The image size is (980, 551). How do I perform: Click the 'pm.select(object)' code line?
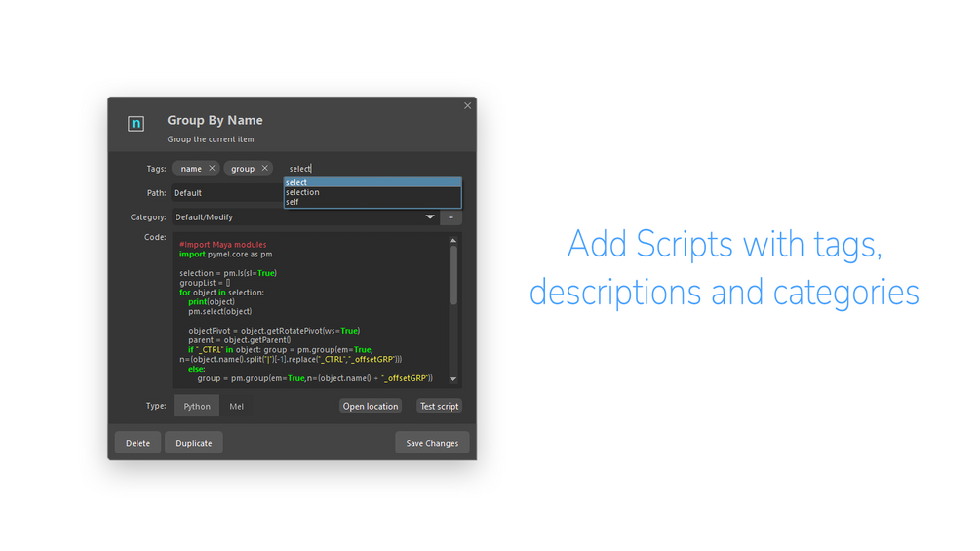(x=220, y=311)
